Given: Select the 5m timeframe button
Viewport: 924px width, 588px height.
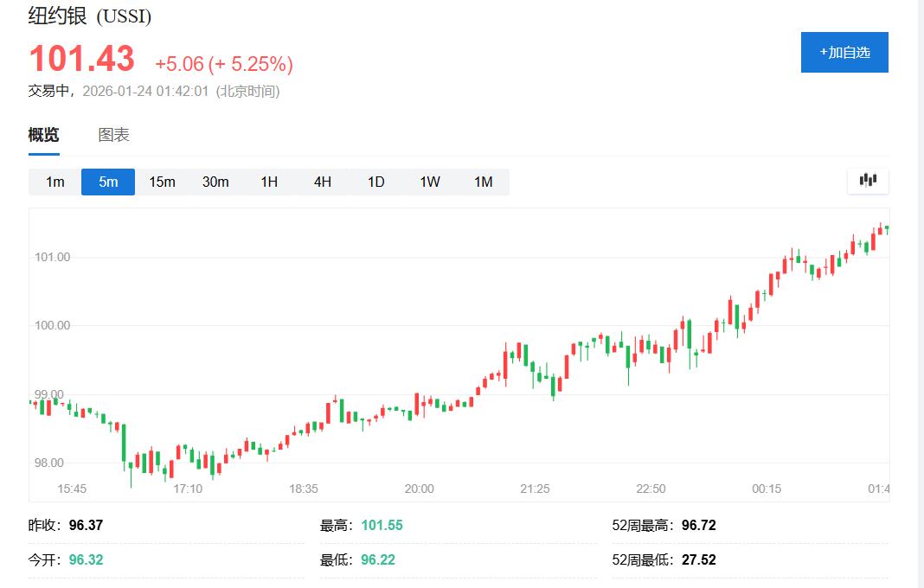Looking at the screenshot, I should pyautogui.click(x=108, y=182).
